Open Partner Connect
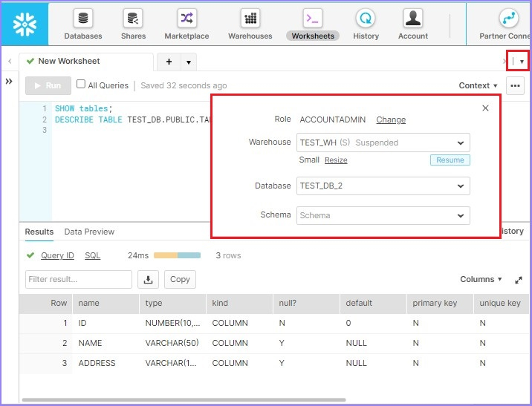Screen dimensions: 532x406 coord(505,24)
